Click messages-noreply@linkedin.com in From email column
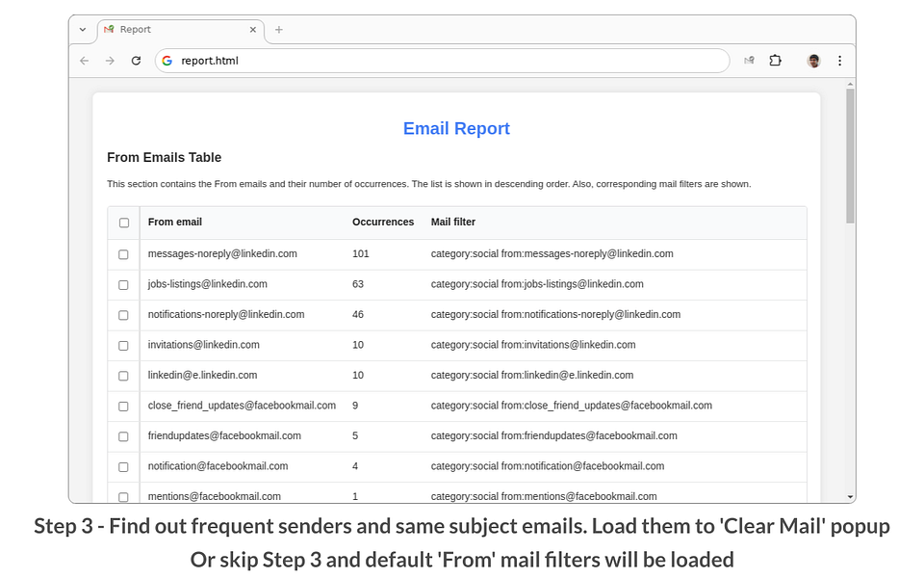This screenshot has height=578, width=924. [222, 253]
